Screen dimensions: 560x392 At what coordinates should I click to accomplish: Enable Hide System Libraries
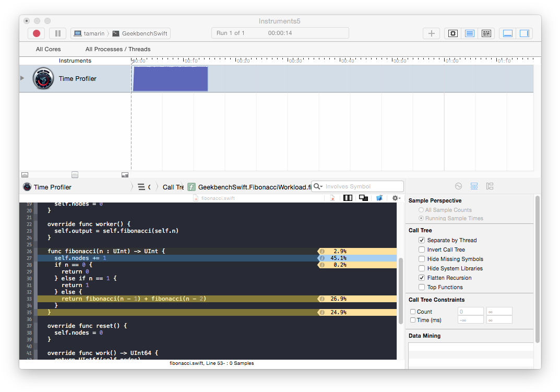point(422,268)
